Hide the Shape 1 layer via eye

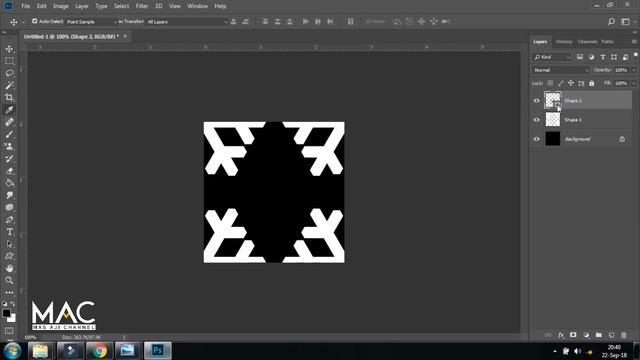click(537, 120)
